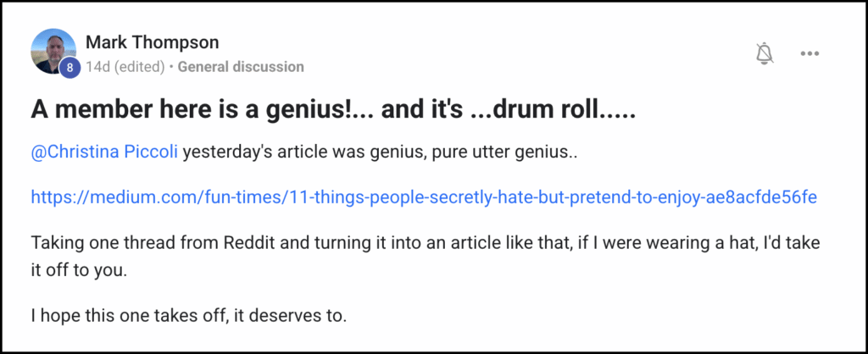This screenshot has height=354, width=868.
Task: Click the @Christina Piccoli mention
Action: [104, 154]
